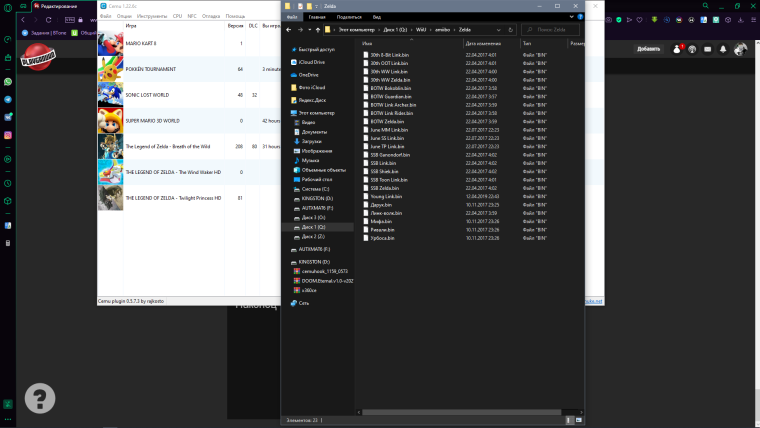Go forward in the Explorer window
Image resolution: width=760 pixels, height=428 pixels.
pyautogui.click(x=300, y=30)
